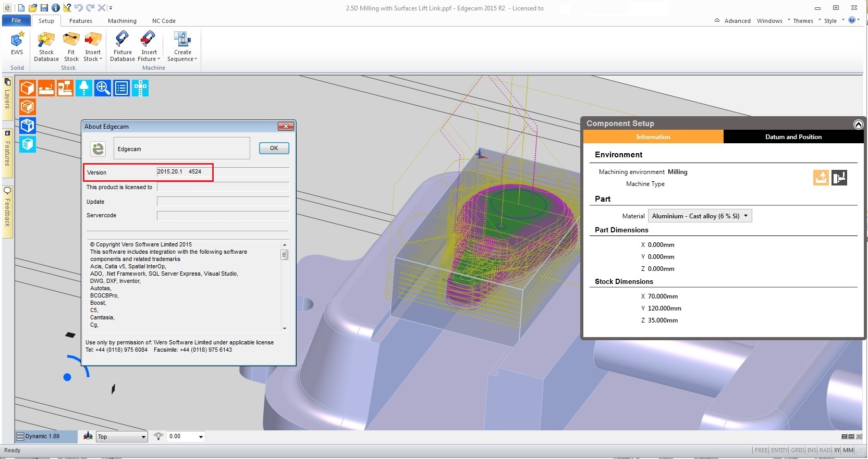Click the Servercode field in About dialog
This screenshot has width=868, height=459.
pos(223,216)
